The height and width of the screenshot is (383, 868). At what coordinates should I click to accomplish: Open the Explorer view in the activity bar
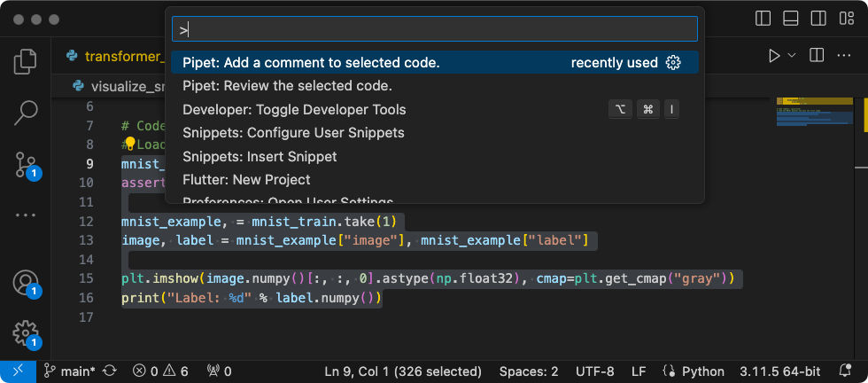pos(26,62)
